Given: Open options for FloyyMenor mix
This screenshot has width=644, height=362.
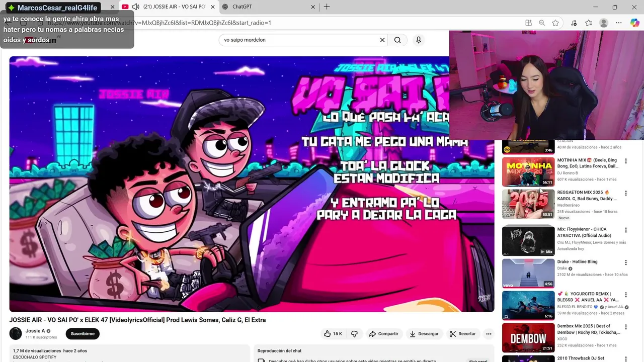Looking at the screenshot, I should (x=626, y=230).
